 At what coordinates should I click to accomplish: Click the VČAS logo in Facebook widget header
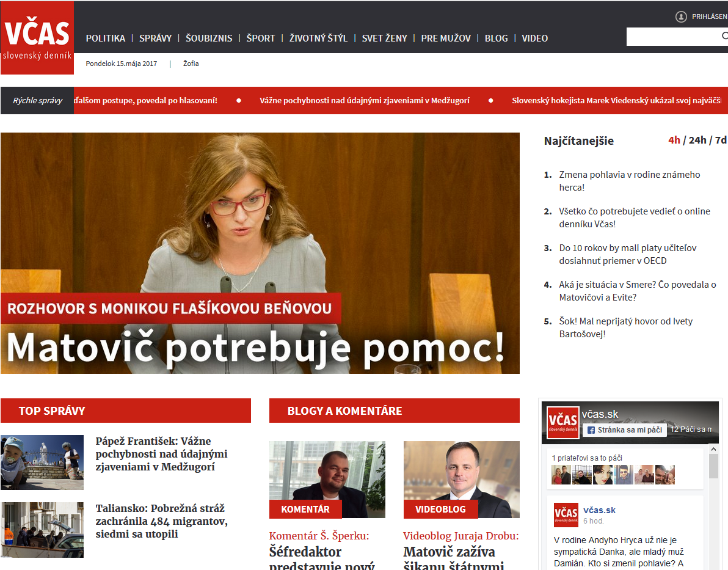pos(562,422)
